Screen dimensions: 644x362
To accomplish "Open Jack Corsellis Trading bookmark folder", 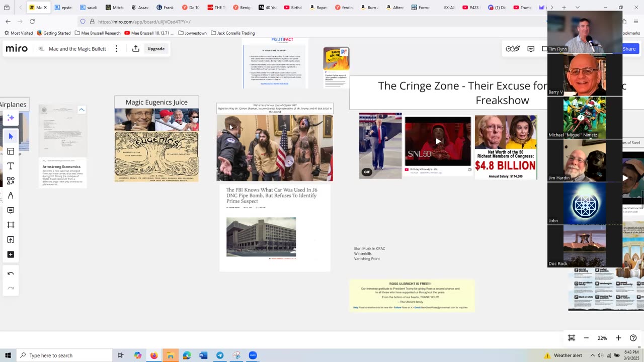I will pyautogui.click(x=233, y=33).
